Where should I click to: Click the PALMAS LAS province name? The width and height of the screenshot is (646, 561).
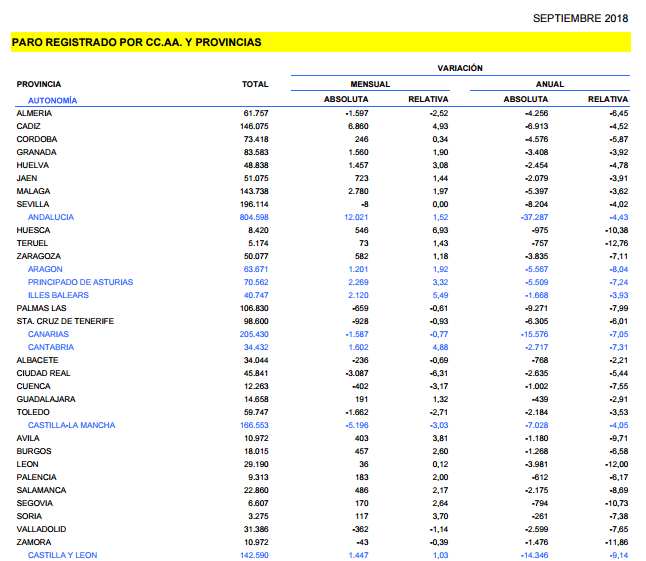click(41, 308)
